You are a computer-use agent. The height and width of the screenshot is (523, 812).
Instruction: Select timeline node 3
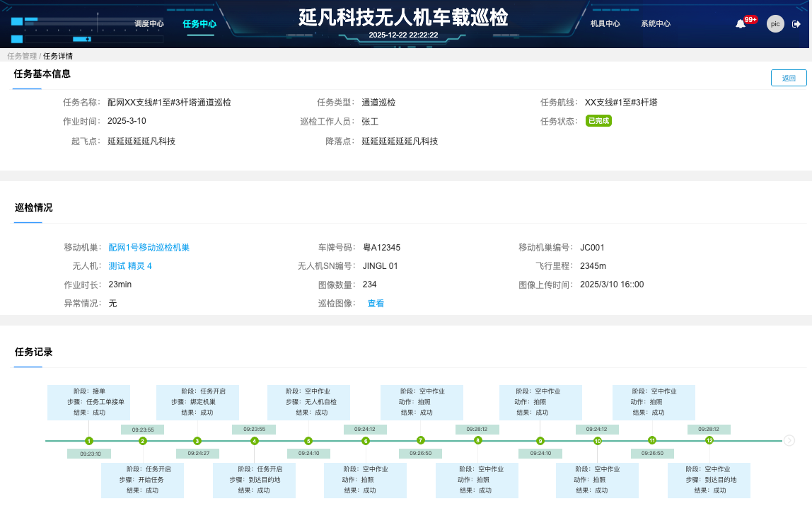click(x=197, y=441)
